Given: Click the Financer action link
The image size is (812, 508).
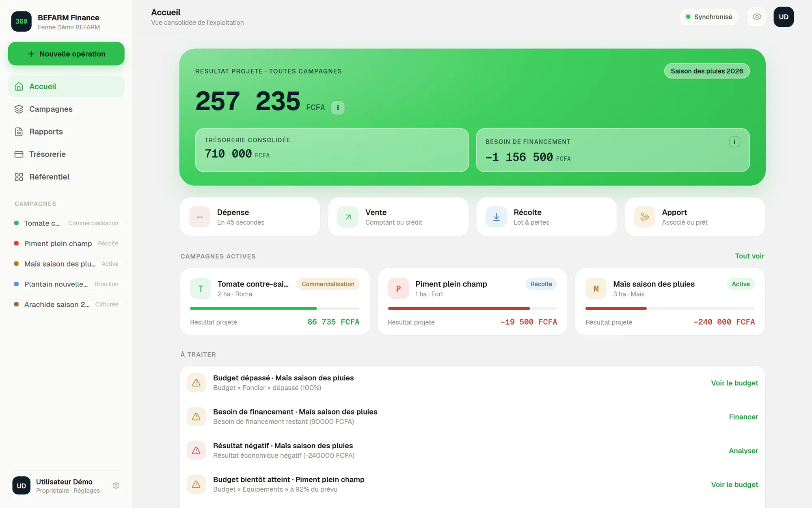Looking at the screenshot, I should pyautogui.click(x=743, y=417).
